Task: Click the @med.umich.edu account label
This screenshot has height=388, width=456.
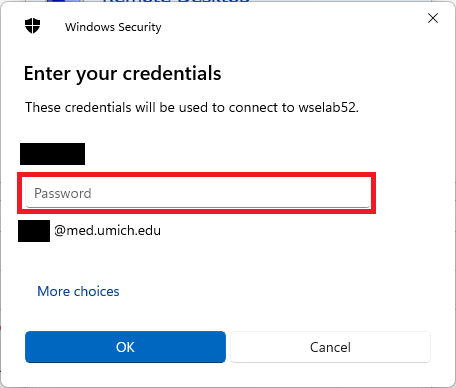Action: coord(107,230)
